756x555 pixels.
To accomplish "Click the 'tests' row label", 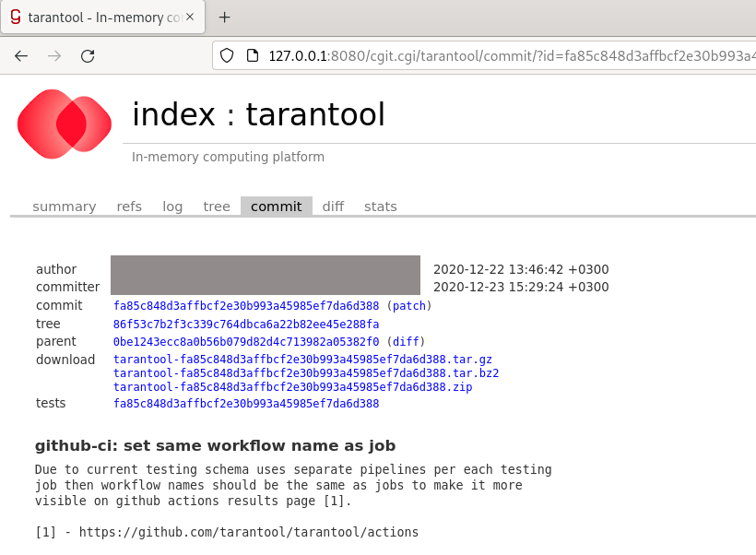I will (51, 403).
